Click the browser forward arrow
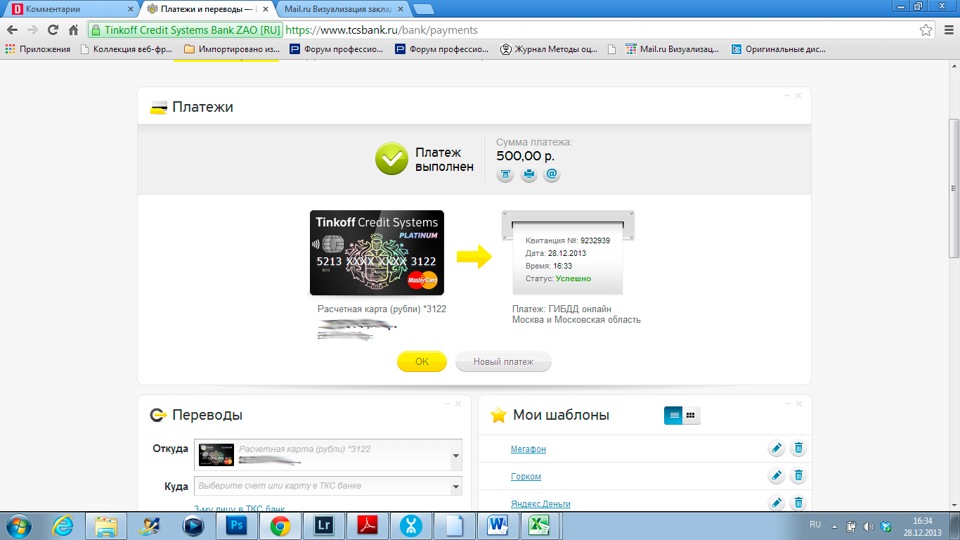The image size is (960, 540). pos(32,30)
